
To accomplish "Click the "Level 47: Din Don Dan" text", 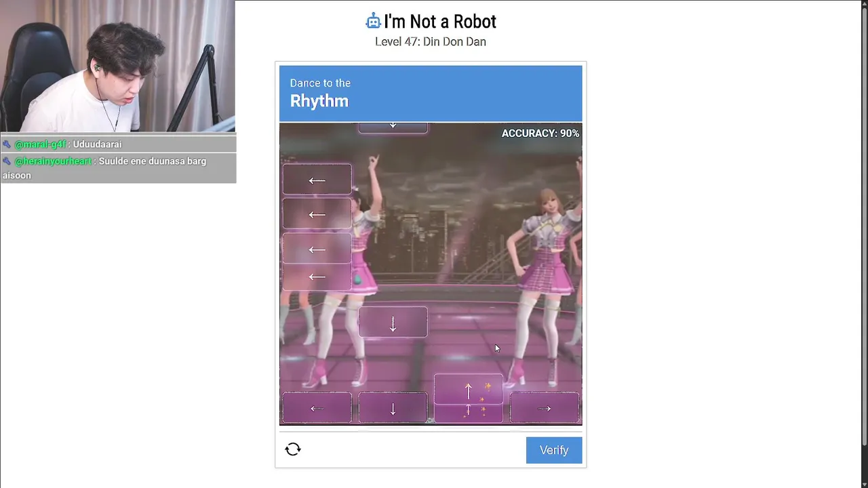I will [x=431, y=42].
